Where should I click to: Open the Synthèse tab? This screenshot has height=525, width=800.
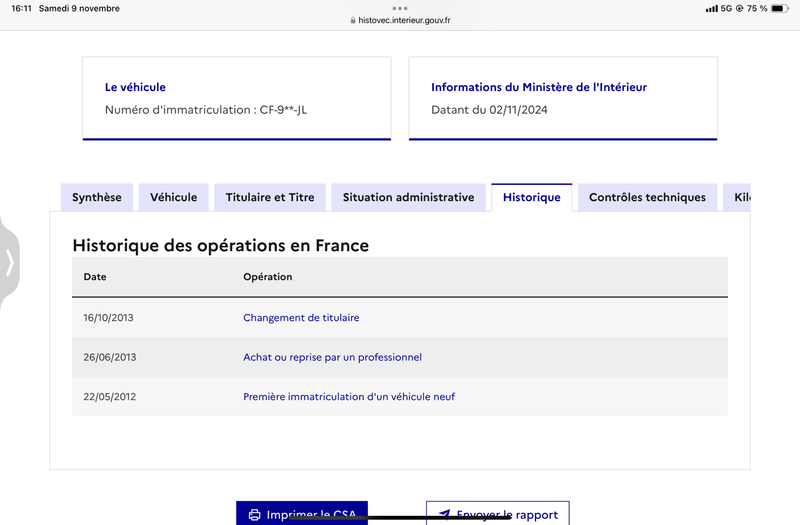tap(96, 197)
